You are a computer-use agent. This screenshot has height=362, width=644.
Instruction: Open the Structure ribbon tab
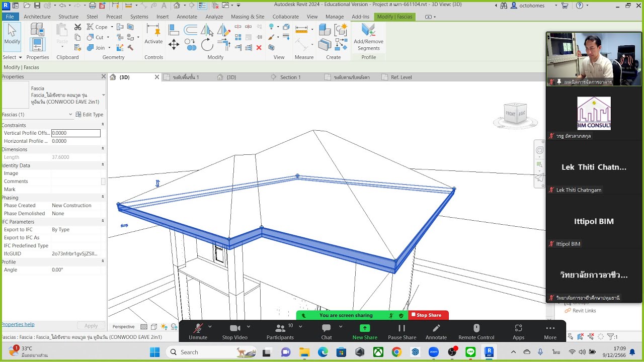click(68, 17)
